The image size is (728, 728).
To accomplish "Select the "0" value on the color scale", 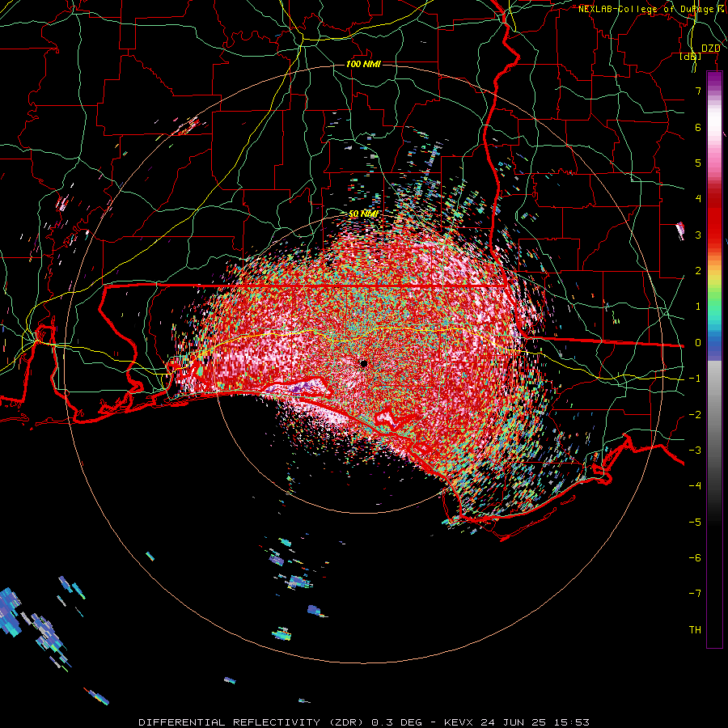I will (x=698, y=343).
